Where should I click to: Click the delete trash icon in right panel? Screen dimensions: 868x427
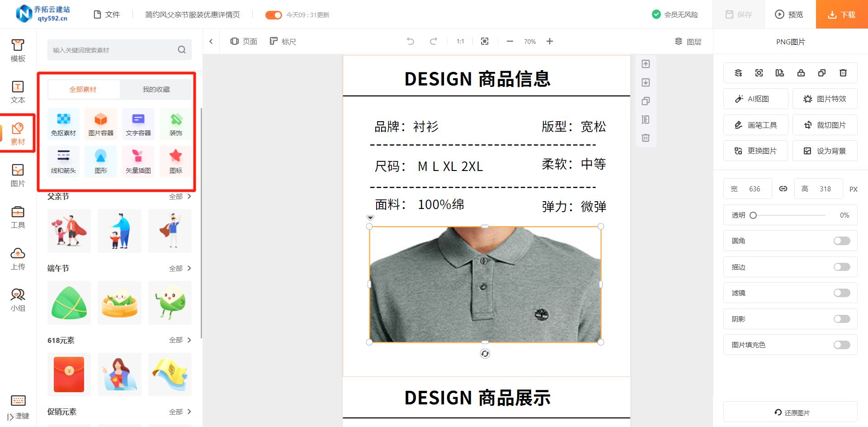point(843,73)
